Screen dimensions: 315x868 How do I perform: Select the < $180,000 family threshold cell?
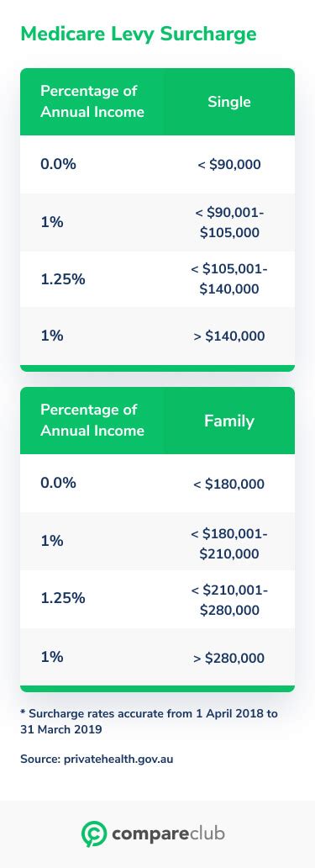click(x=229, y=484)
